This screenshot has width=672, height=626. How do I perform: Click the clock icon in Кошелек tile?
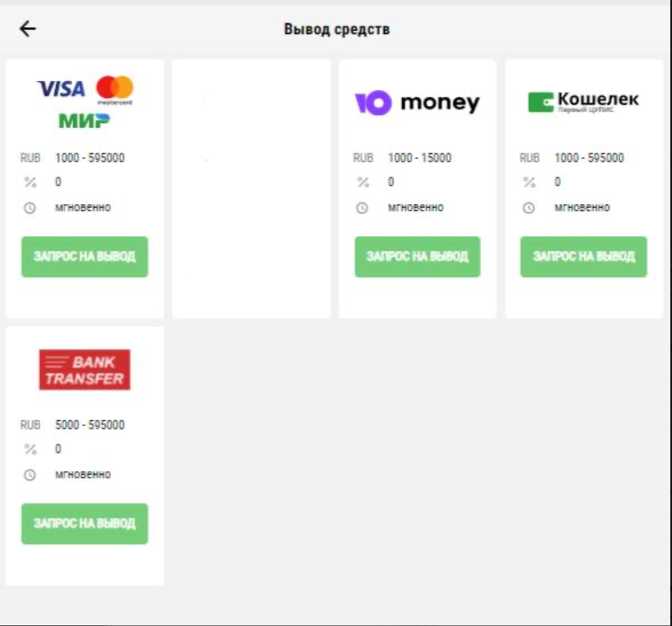[x=529, y=208]
